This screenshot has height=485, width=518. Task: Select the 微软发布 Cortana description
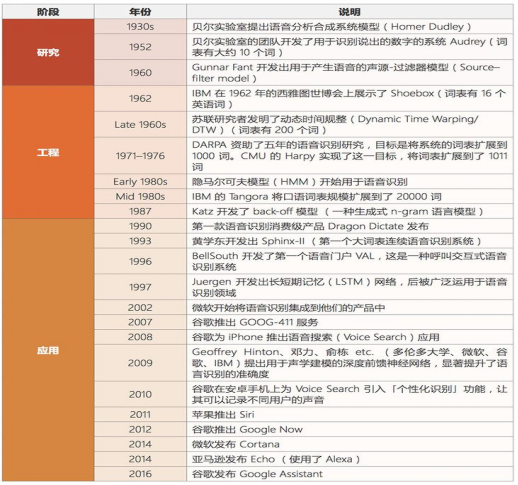click(x=350, y=444)
